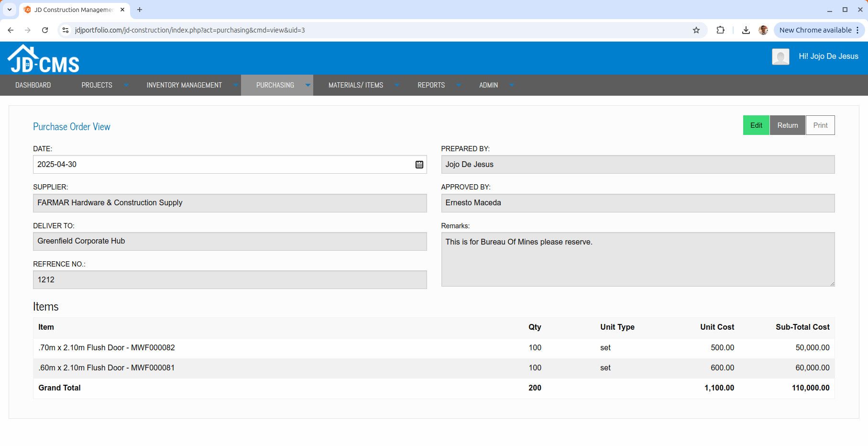Open Chrome downloads icon
Screen dimensions: 868x446
pyautogui.click(x=746, y=30)
